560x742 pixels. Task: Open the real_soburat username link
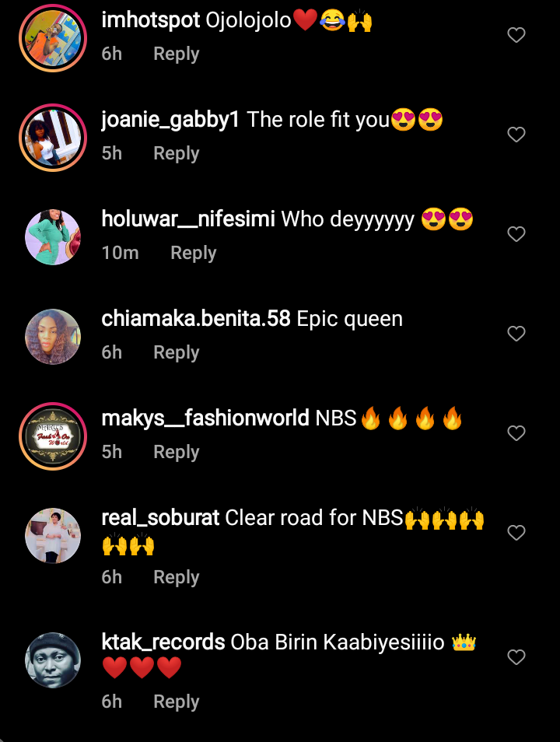[160, 518]
